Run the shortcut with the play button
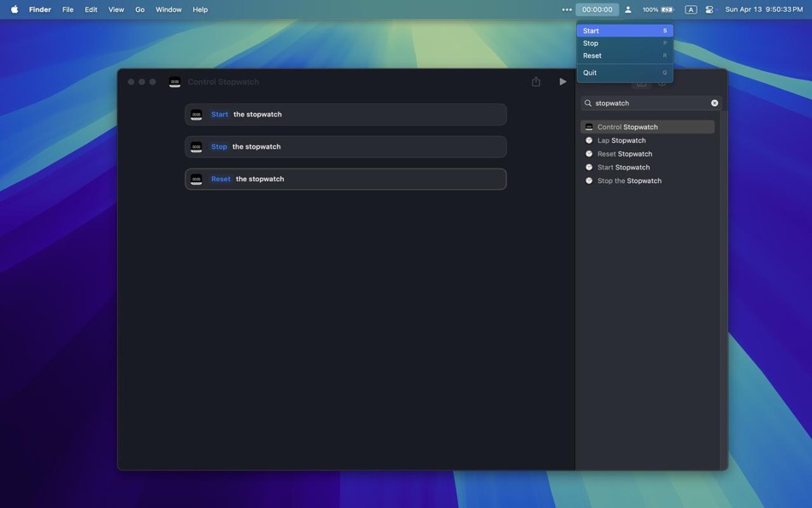 pyautogui.click(x=563, y=81)
